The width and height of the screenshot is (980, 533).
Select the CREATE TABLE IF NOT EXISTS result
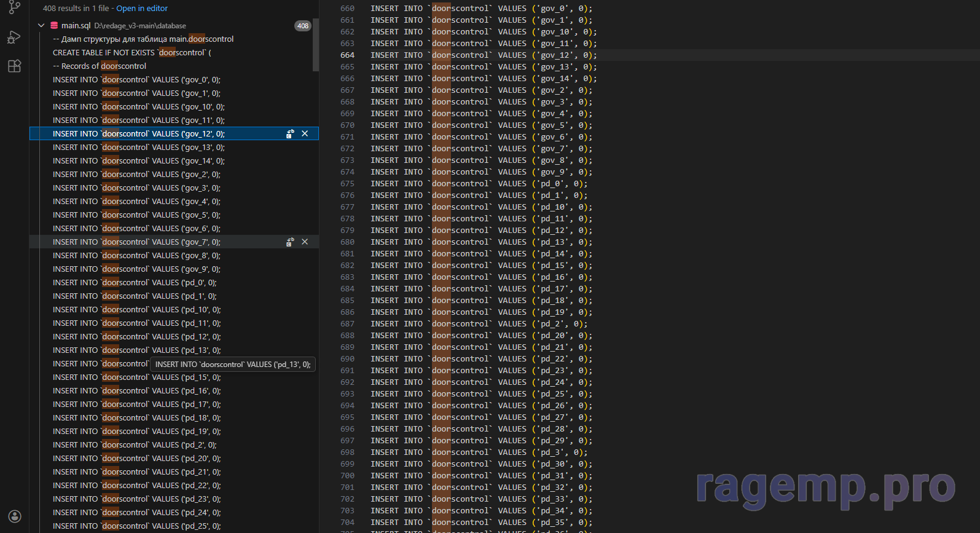[x=131, y=53]
